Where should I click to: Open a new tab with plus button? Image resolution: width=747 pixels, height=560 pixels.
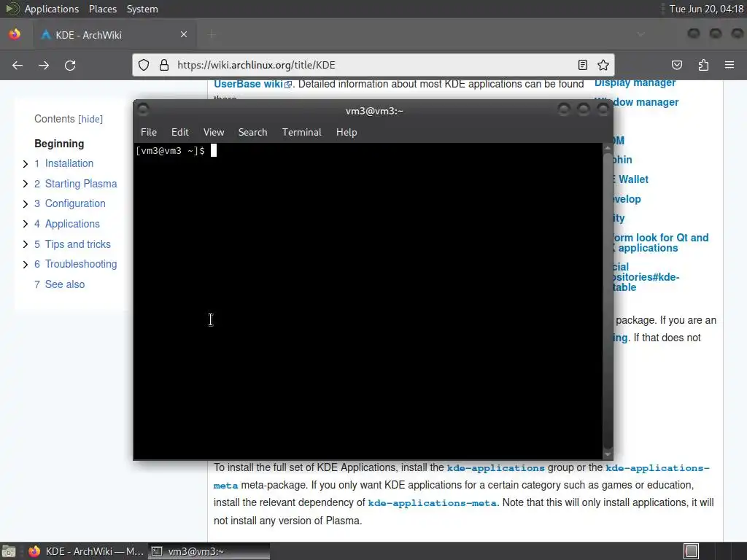(212, 34)
